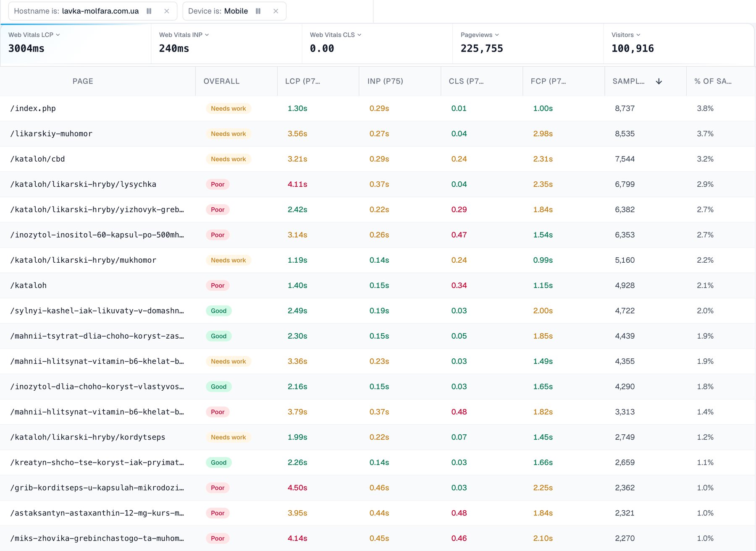Screen dimensions: 756x551
Task: Open the /miks-zhovika-grebinchastogo page row
Action: click(377, 538)
